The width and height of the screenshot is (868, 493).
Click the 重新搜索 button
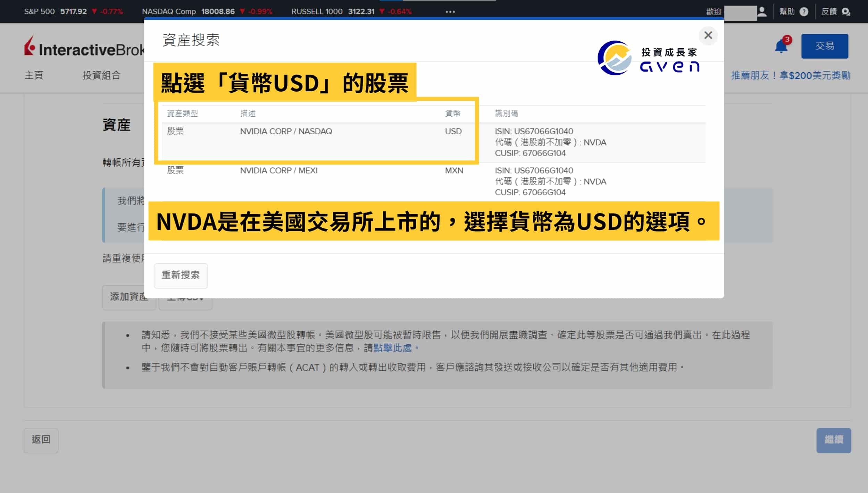pyautogui.click(x=181, y=275)
